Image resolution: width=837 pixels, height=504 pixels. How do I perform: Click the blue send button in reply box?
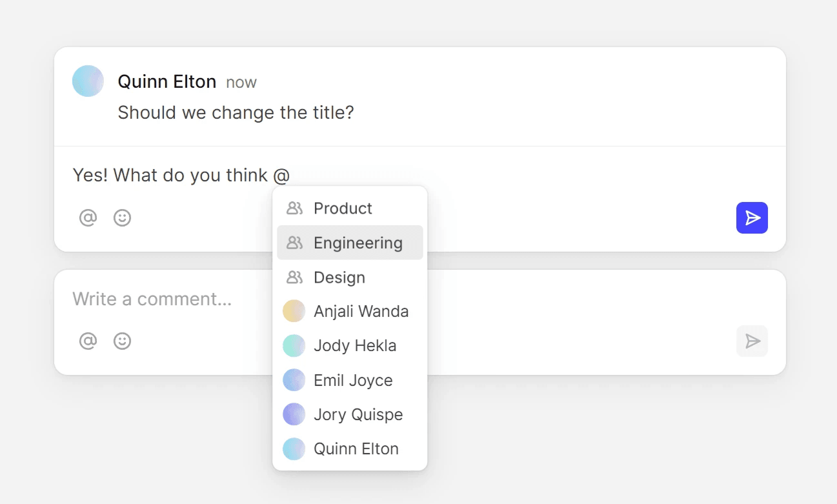tap(752, 218)
